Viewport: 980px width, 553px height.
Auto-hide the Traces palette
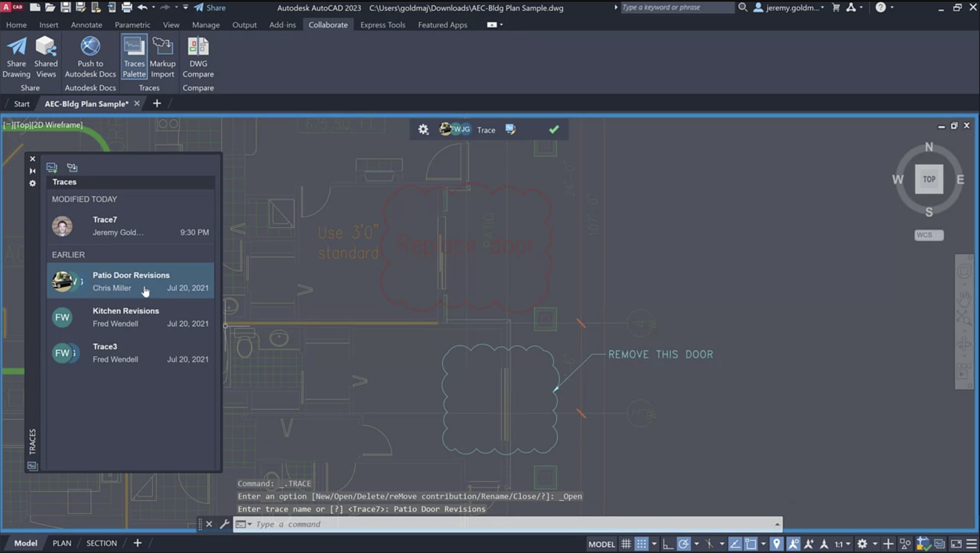click(33, 171)
